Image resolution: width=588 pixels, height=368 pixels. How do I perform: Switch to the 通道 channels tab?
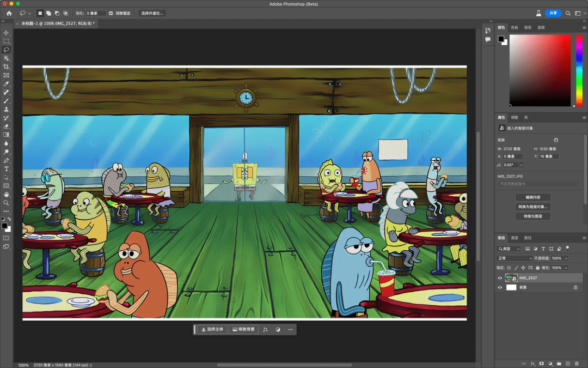(514, 238)
